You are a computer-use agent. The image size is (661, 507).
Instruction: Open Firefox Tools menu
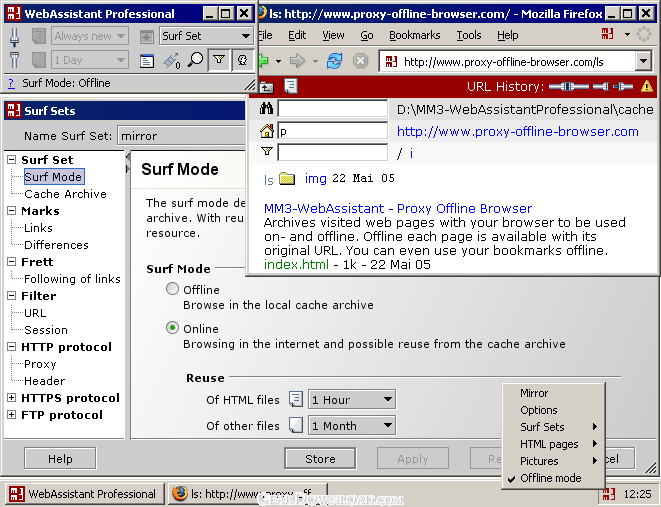tap(469, 35)
